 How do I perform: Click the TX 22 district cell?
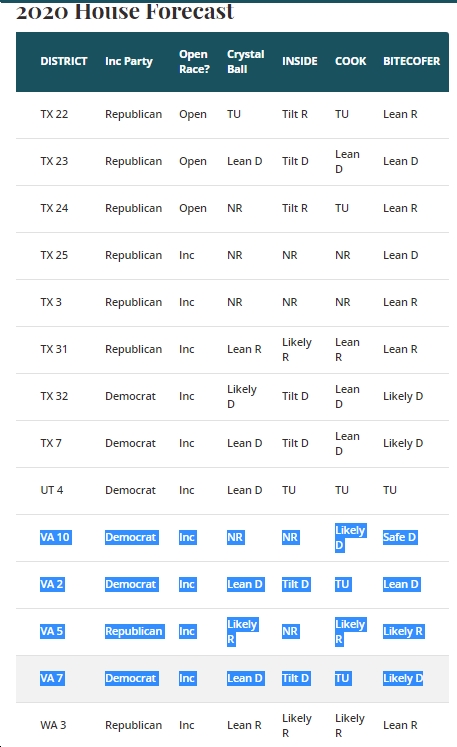coord(54,114)
